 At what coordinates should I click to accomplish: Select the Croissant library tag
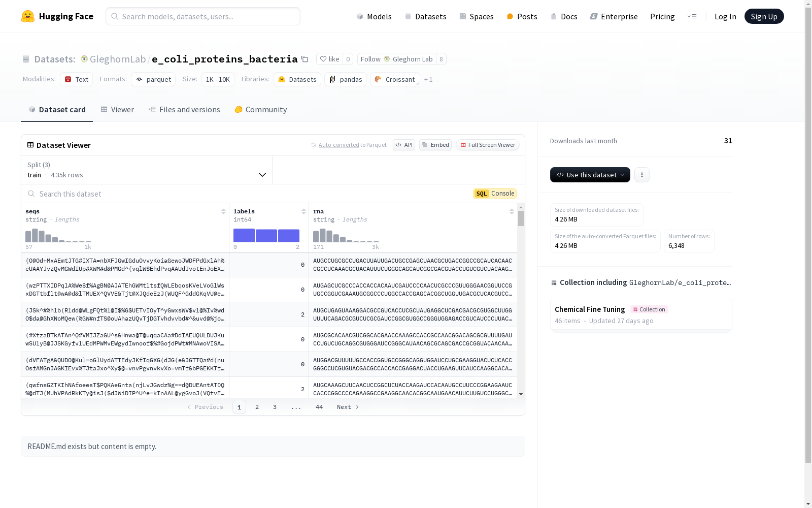[395, 79]
